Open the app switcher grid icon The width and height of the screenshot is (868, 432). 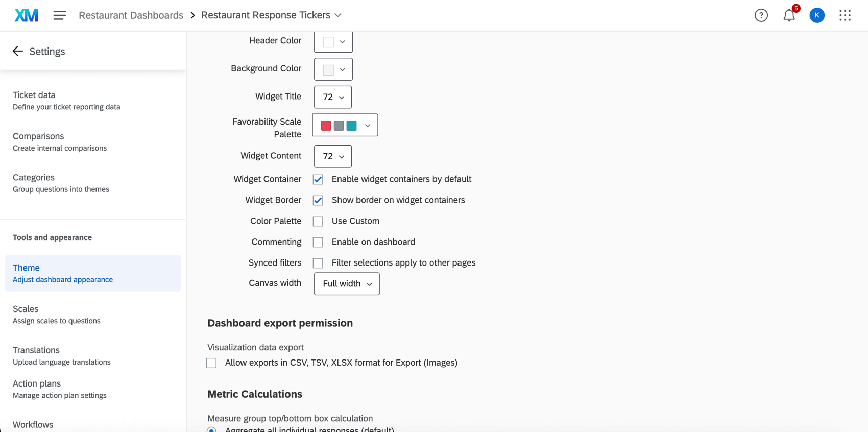(x=845, y=15)
